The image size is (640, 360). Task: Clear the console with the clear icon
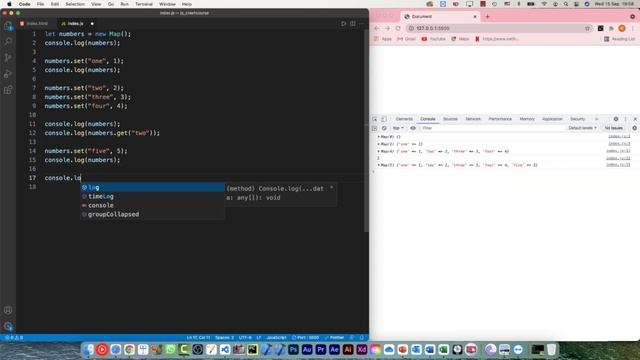pyautogui.click(x=384, y=128)
